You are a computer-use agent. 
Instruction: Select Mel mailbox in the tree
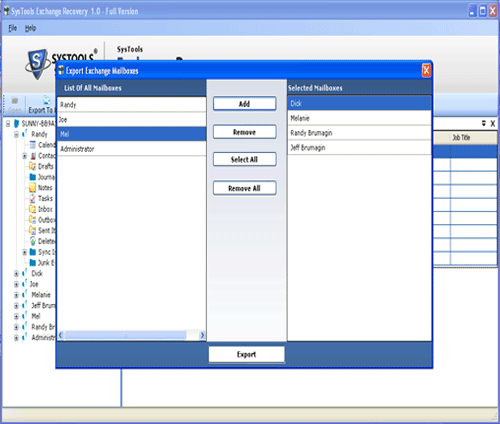click(36, 316)
